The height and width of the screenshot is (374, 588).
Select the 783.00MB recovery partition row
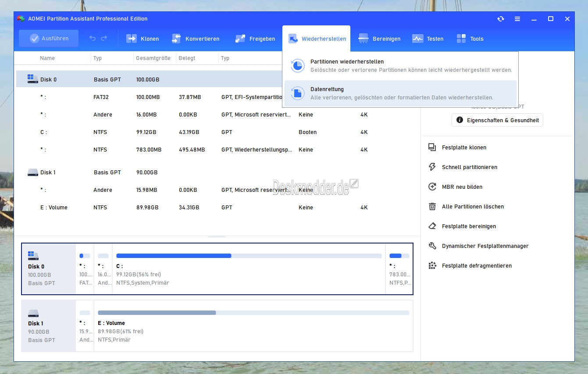pyautogui.click(x=217, y=149)
